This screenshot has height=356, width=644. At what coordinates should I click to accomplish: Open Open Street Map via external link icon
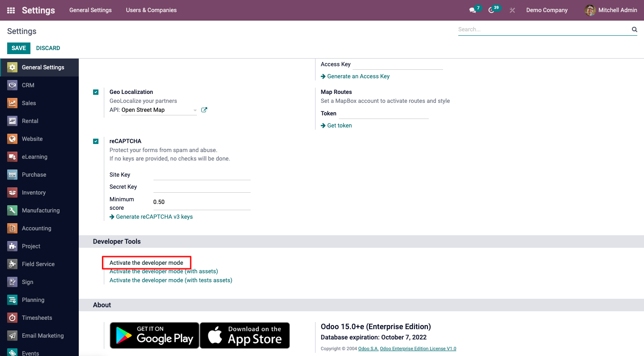click(204, 110)
